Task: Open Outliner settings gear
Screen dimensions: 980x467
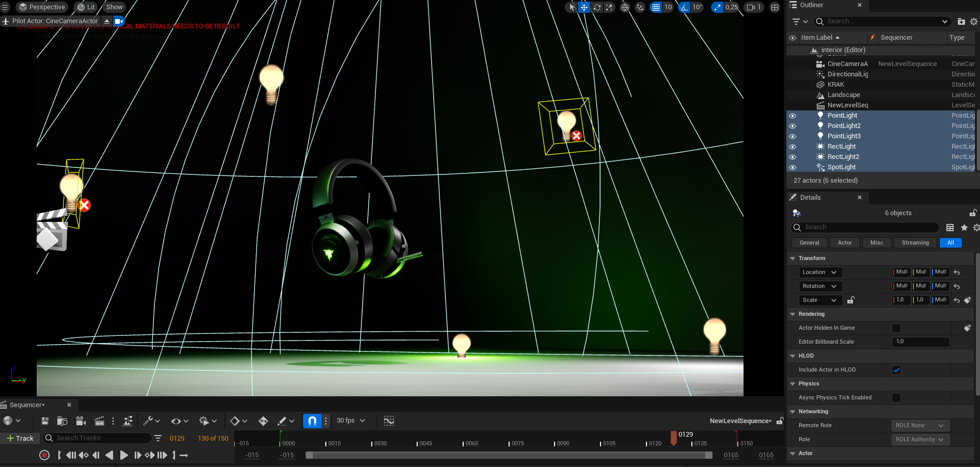Action: (974, 22)
